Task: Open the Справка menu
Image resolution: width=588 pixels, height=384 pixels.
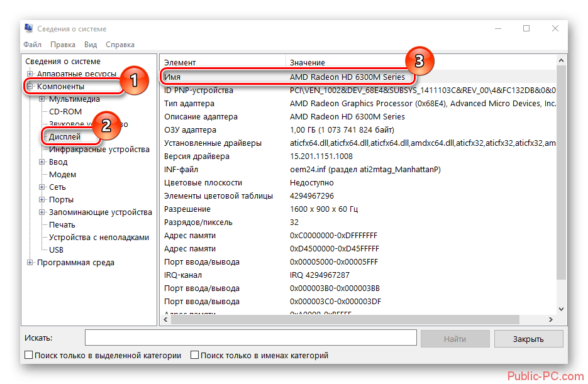Action: (x=120, y=45)
